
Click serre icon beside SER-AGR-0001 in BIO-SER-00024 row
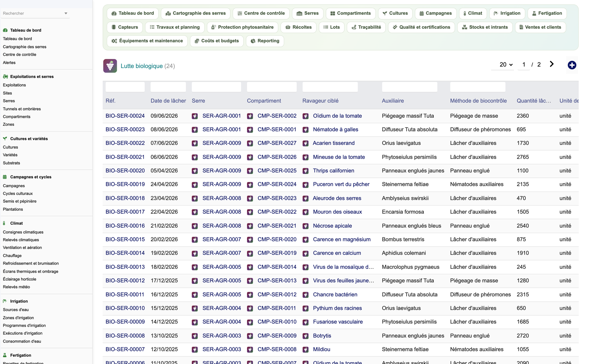(x=195, y=116)
